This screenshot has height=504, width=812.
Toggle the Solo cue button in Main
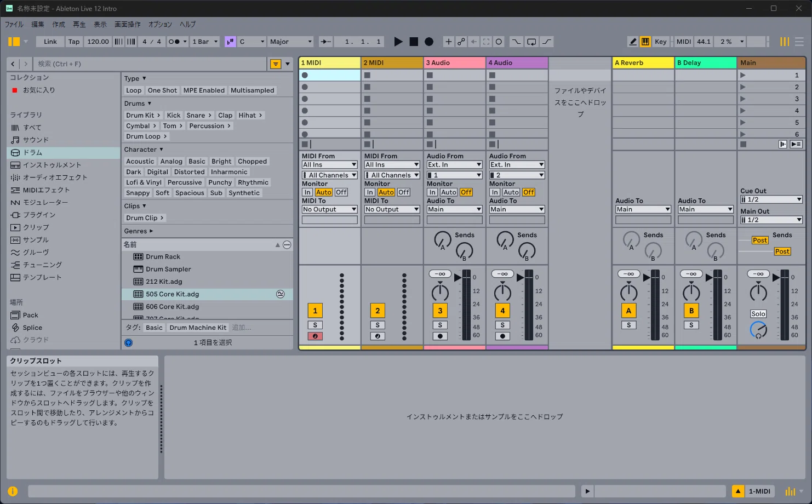pyautogui.click(x=758, y=314)
